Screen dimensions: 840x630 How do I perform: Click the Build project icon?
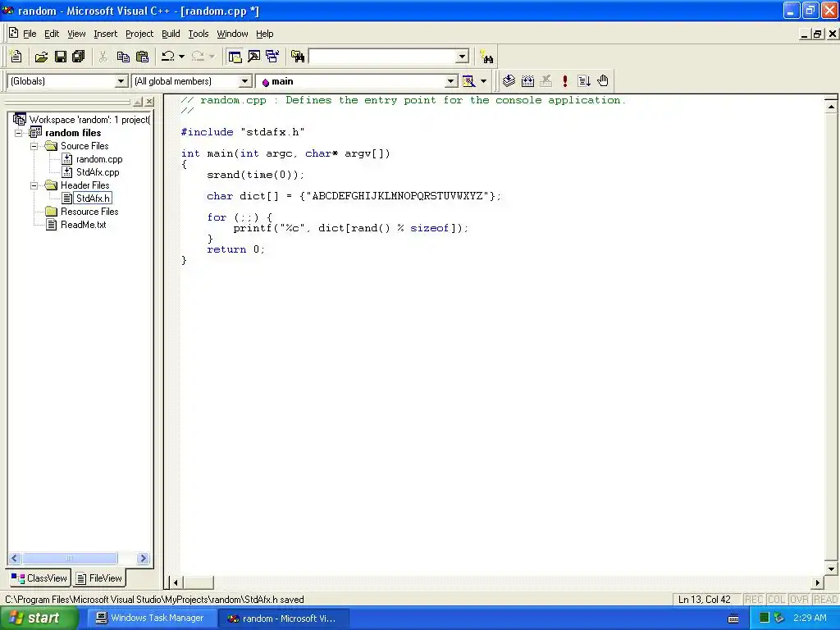click(527, 81)
